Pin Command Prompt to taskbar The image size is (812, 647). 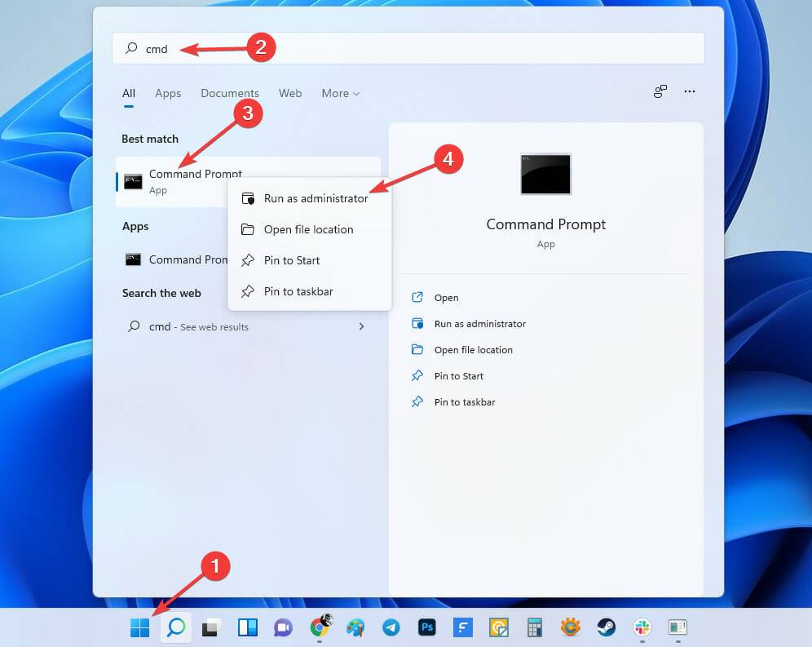pyautogui.click(x=298, y=291)
